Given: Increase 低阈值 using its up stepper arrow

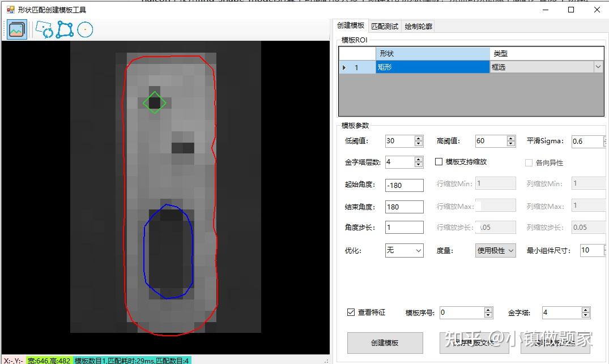Looking at the screenshot, I should pyautogui.click(x=418, y=138).
